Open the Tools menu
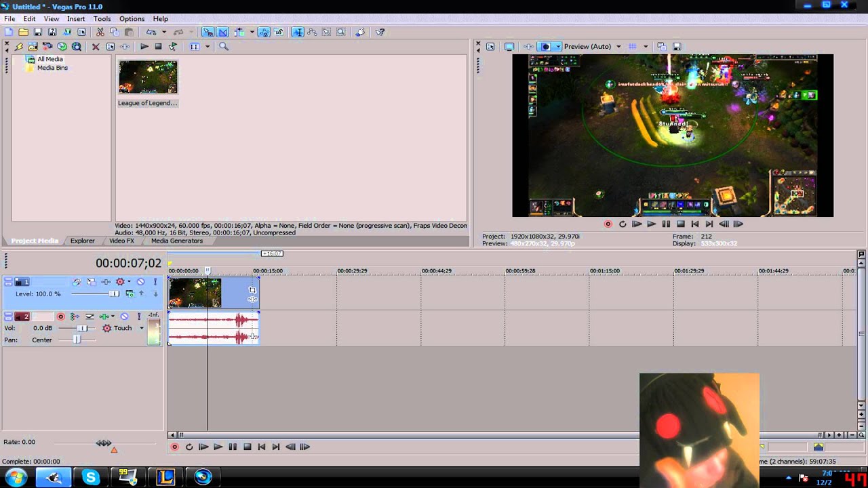This screenshot has width=868, height=488. click(102, 19)
